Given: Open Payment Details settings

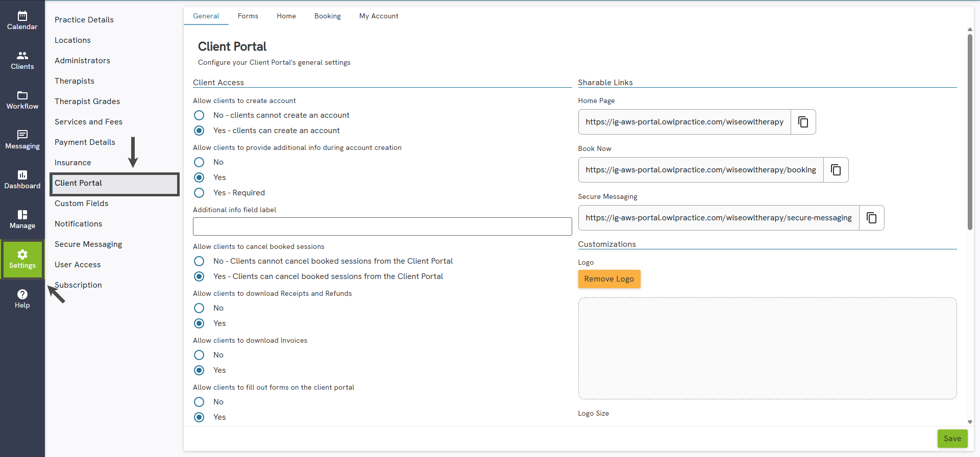Looking at the screenshot, I should click(x=85, y=142).
